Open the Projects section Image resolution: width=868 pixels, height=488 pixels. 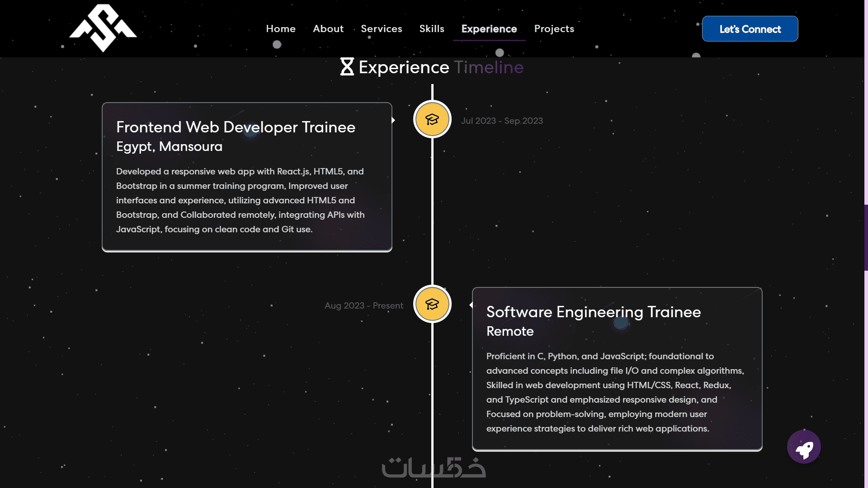[554, 29]
